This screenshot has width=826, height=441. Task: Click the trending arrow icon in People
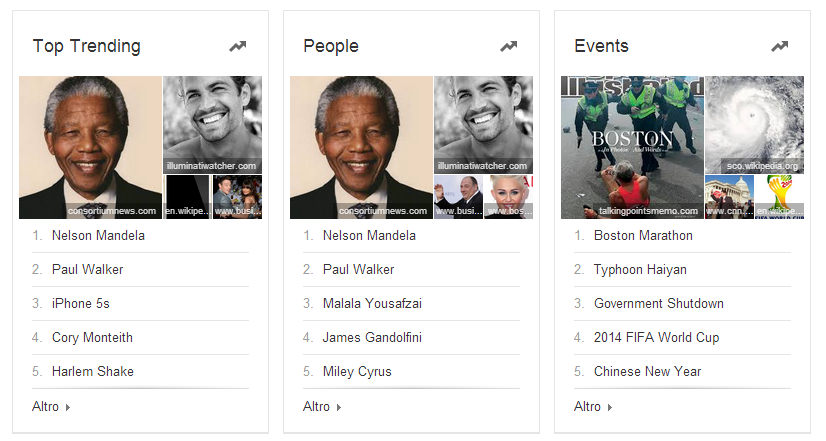(x=508, y=46)
